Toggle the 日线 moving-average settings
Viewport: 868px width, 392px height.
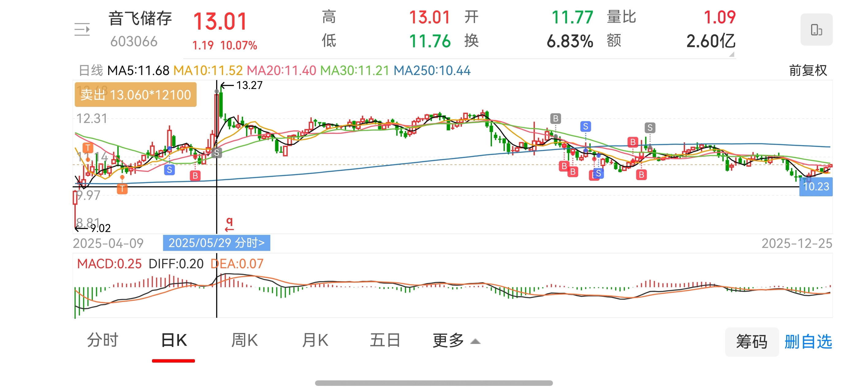click(x=91, y=70)
